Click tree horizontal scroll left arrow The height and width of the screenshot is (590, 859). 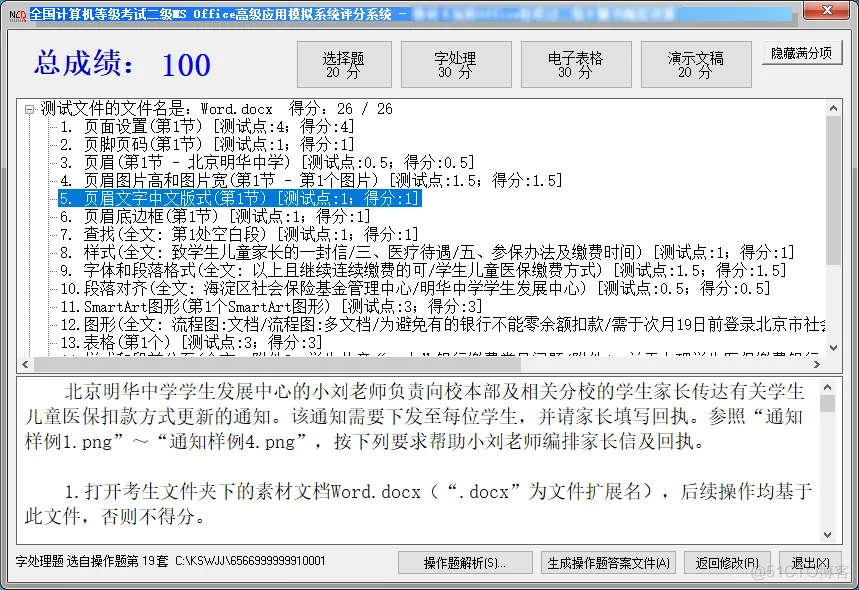click(25, 364)
